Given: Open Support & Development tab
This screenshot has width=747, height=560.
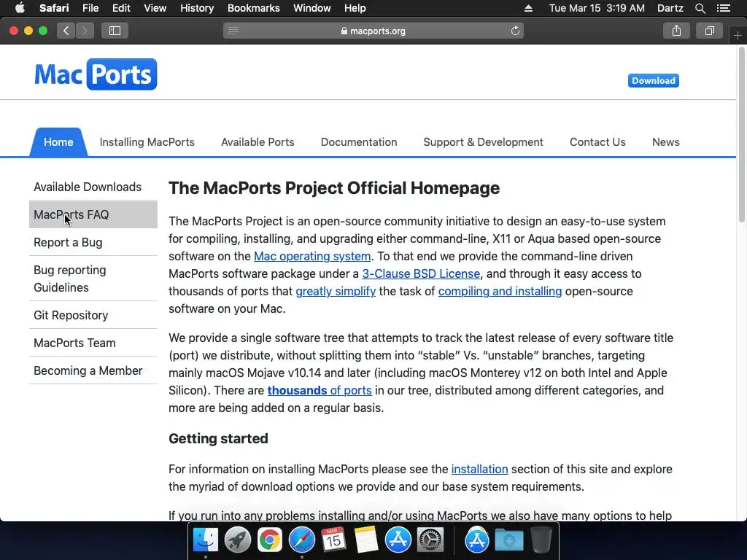Looking at the screenshot, I should (x=483, y=142).
